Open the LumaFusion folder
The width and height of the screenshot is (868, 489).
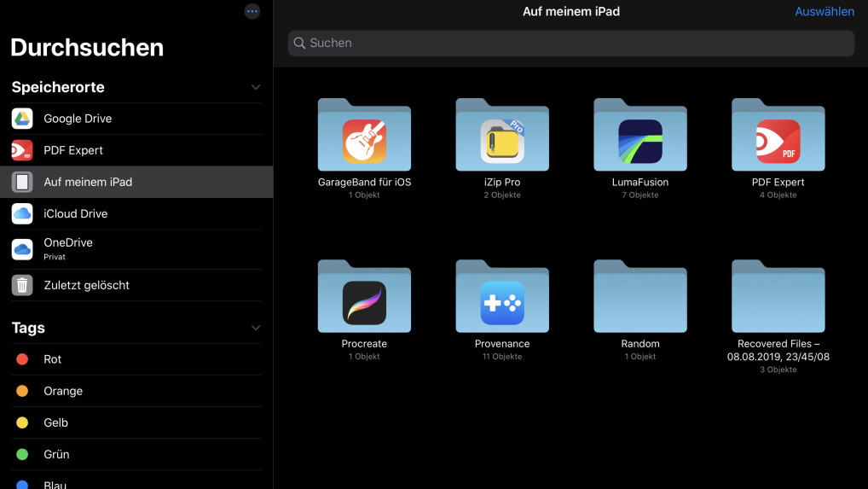[640, 137]
